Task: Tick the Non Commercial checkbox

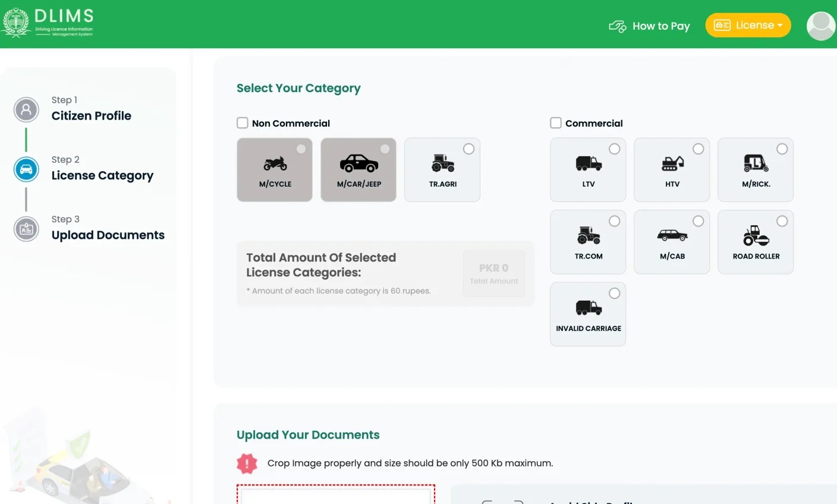Action: tap(243, 123)
